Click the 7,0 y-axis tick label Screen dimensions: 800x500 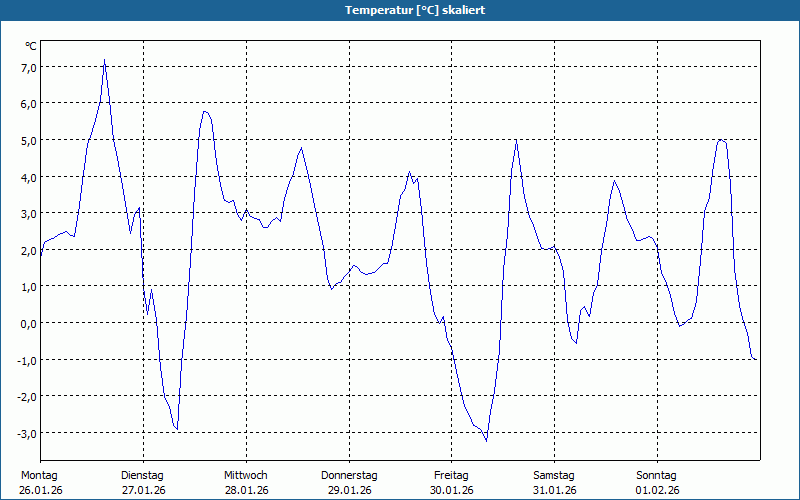coord(29,68)
